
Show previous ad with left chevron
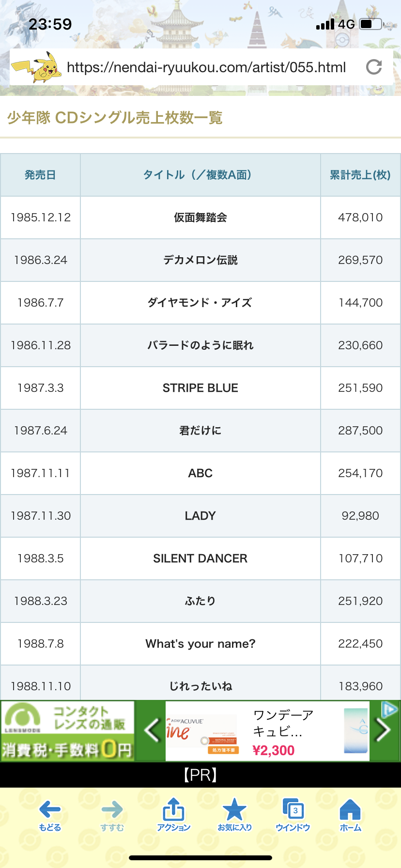[152, 730]
